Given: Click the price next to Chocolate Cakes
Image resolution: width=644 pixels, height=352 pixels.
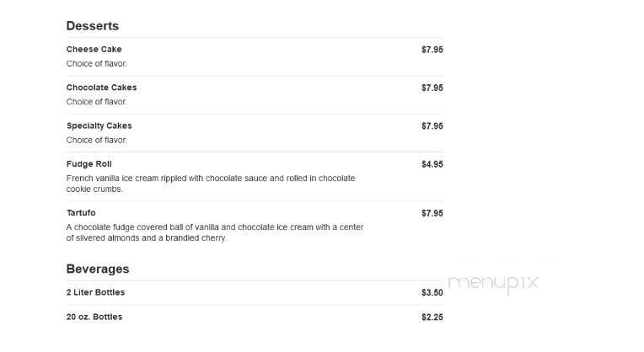Looking at the screenshot, I should click(432, 88).
